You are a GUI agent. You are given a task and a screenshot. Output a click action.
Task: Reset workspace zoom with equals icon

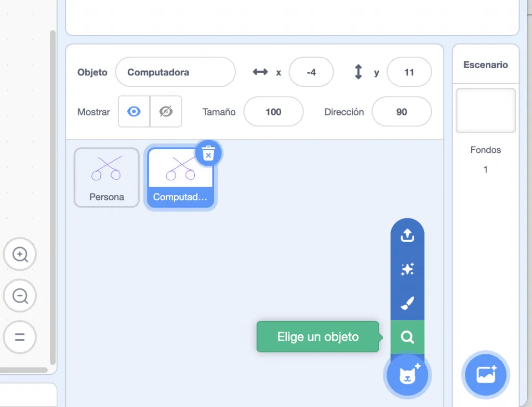20,337
